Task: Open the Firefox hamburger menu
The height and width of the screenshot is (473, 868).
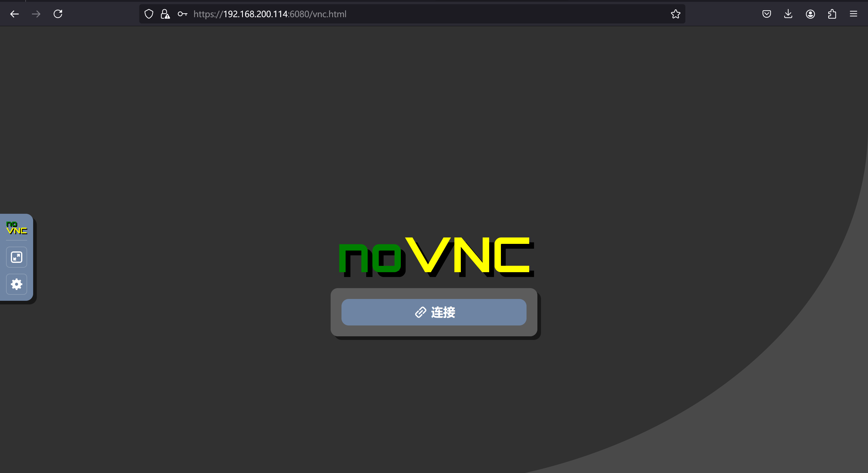Action: click(x=854, y=14)
